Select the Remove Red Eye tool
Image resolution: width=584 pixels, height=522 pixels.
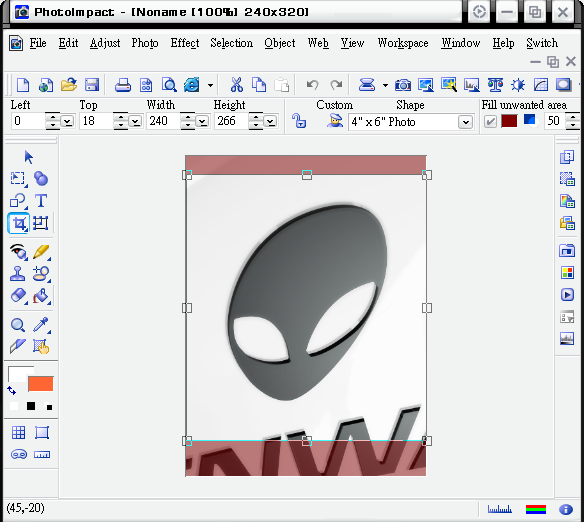click(x=19, y=252)
